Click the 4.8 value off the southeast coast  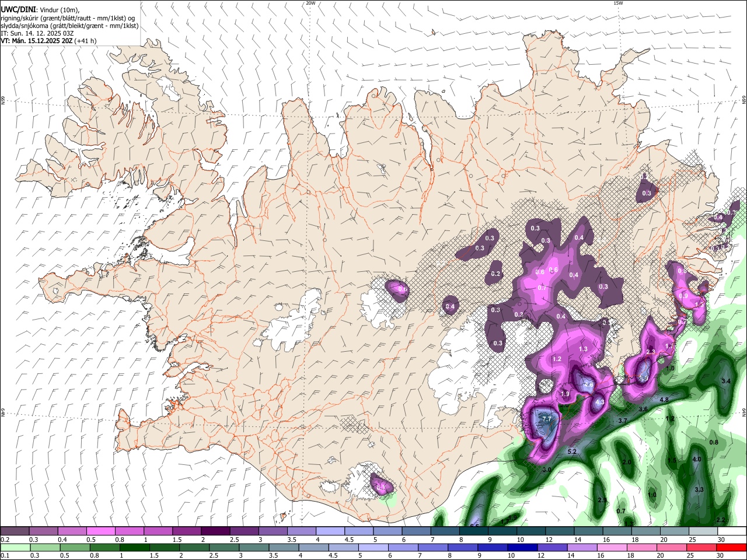tap(664, 400)
